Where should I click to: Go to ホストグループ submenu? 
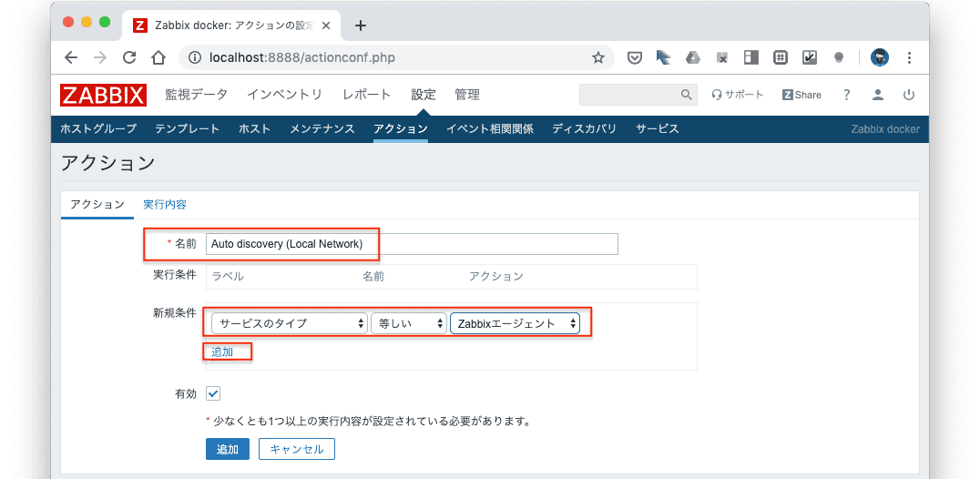(x=98, y=129)
